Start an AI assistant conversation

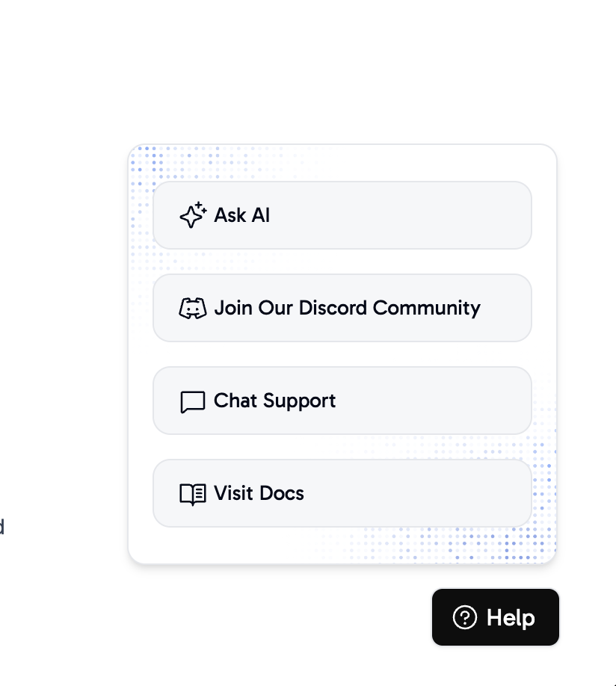[x=342, y=215]
